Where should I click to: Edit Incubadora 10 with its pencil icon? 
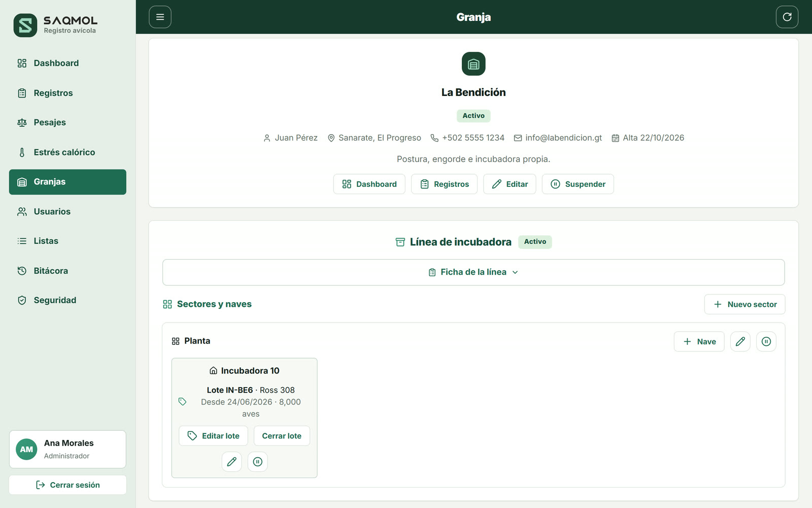[x=231, y=462]
